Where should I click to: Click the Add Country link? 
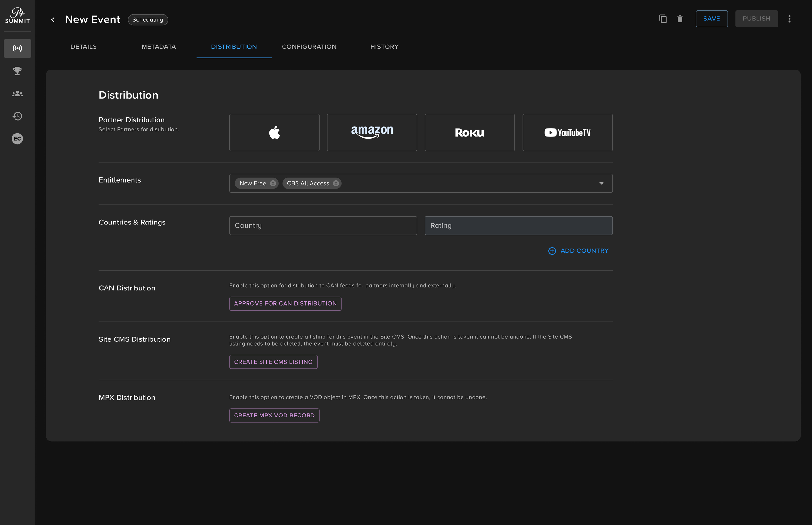[x=578, y=251]
